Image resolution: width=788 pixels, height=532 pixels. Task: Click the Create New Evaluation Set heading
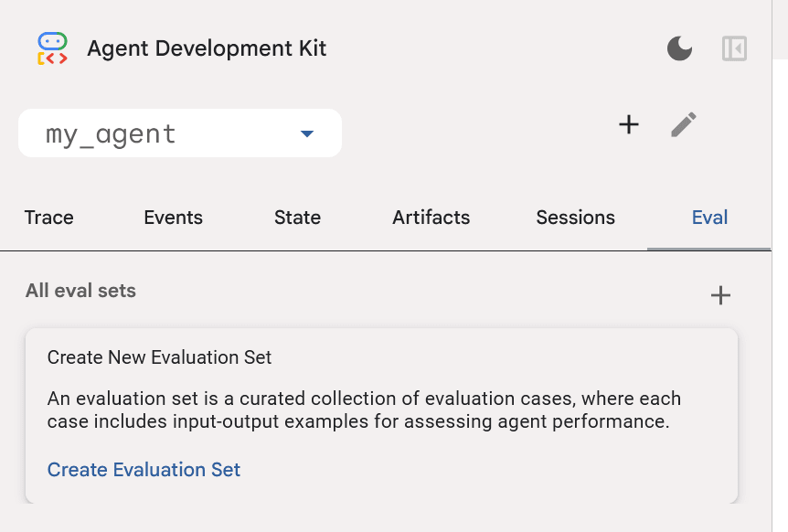[x=159, y=357]
